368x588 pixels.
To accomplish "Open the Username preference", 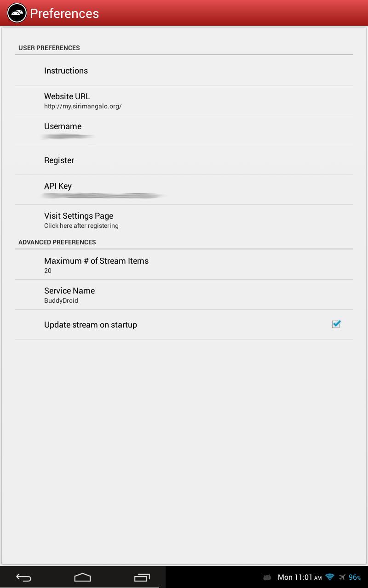I will click(x=184, y=130).
